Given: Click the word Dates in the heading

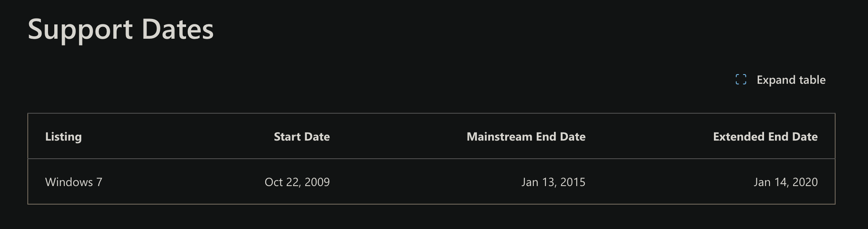Looking at the screenshot, I should click(177, 29).
